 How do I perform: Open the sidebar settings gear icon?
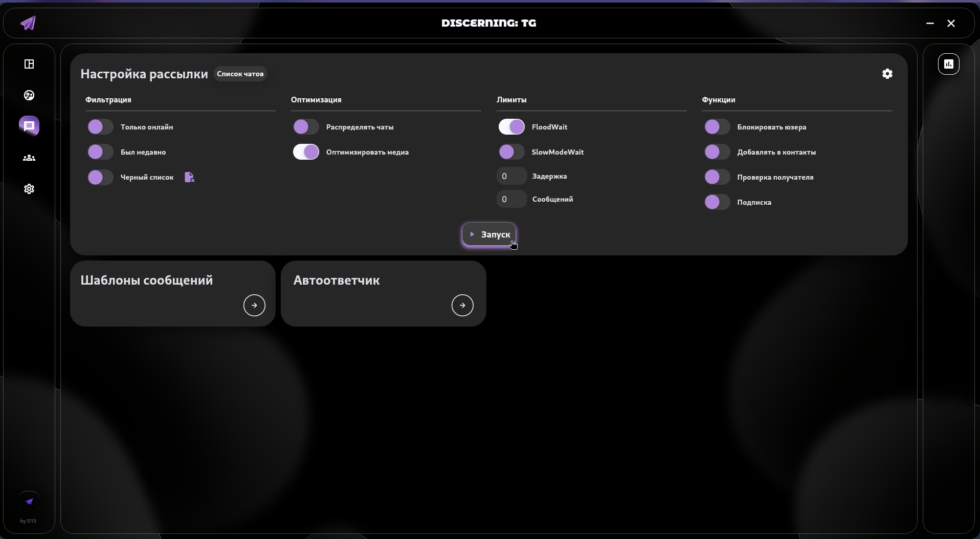(29, 189)
